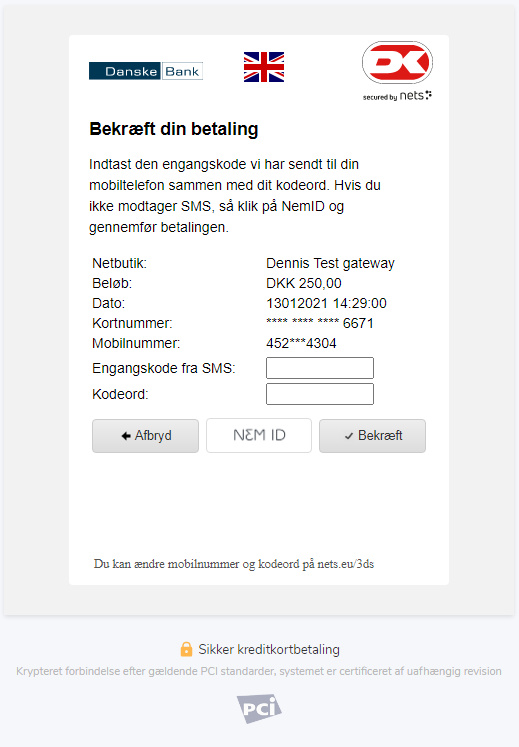This screenshot has width=519, height=747.
Task: Click the masked card number ending 6671
Action: pos(320,323)
